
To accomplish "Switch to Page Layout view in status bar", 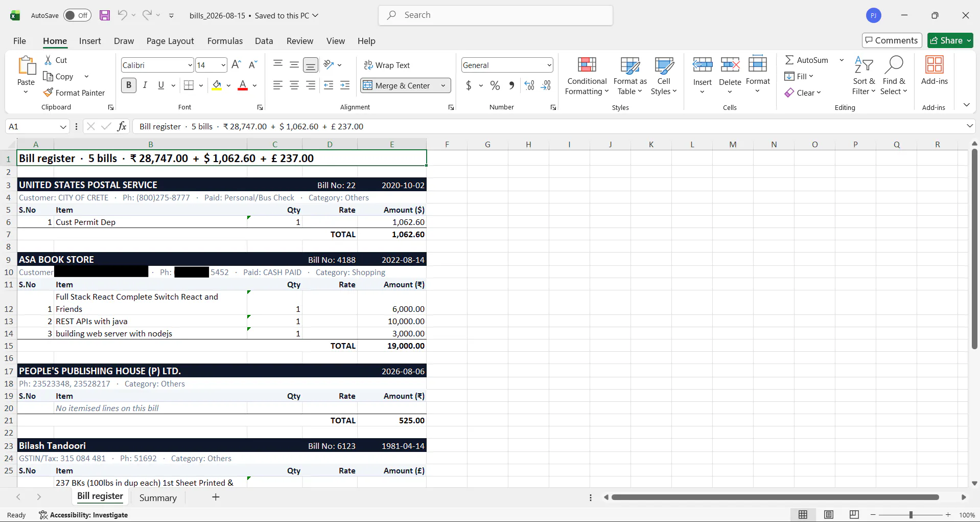I will 829,515.
